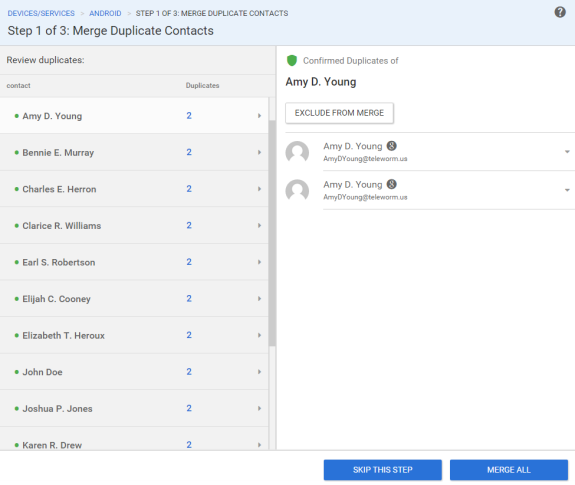Go to Android breadcrumb link
This screenshot has height=485, width=575.
pos(105,13)
